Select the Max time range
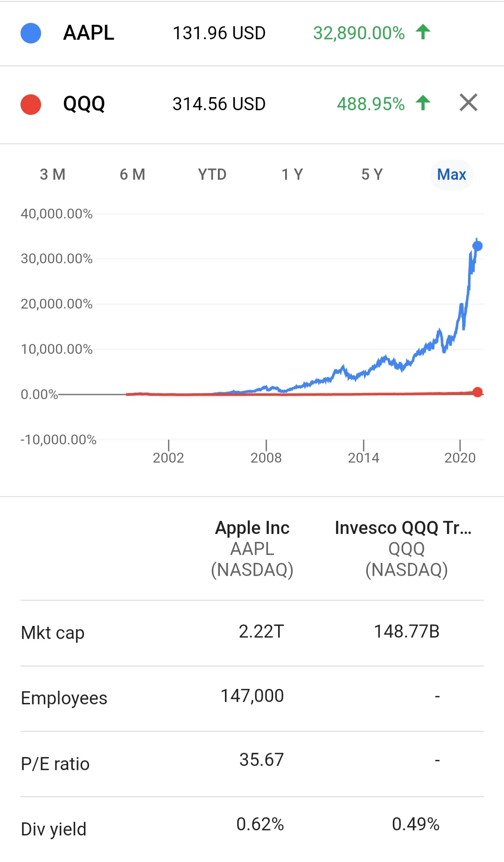The height and width of the screenshot is (862, 504). click(x=452, y=175)
